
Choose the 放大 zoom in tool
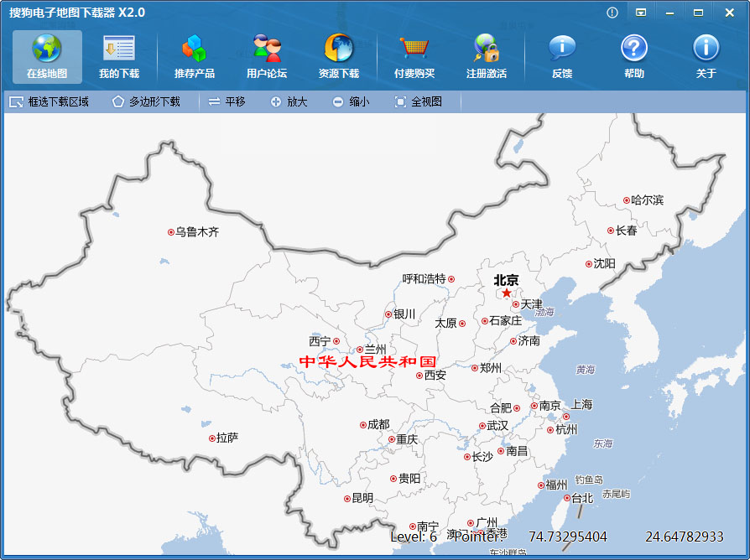coord(289,101)
